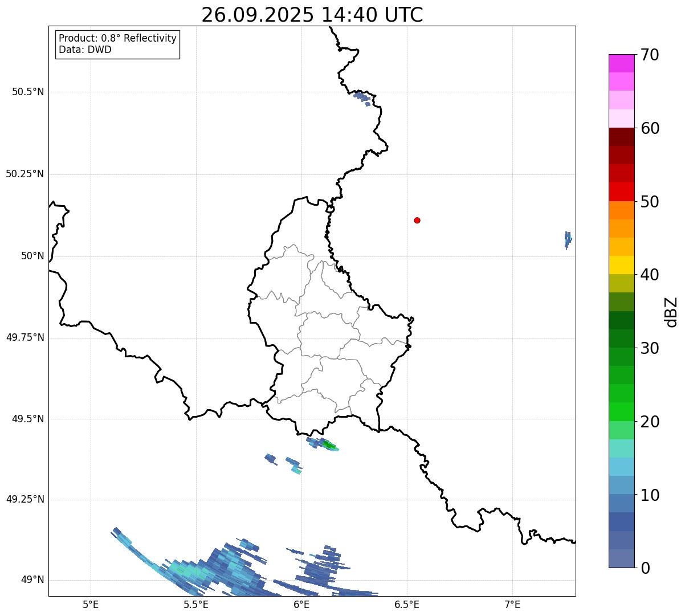Viewport: 685px width, 616px height.
Task: Click the 49°N latitude label
Action: click(x=32, y=580)
